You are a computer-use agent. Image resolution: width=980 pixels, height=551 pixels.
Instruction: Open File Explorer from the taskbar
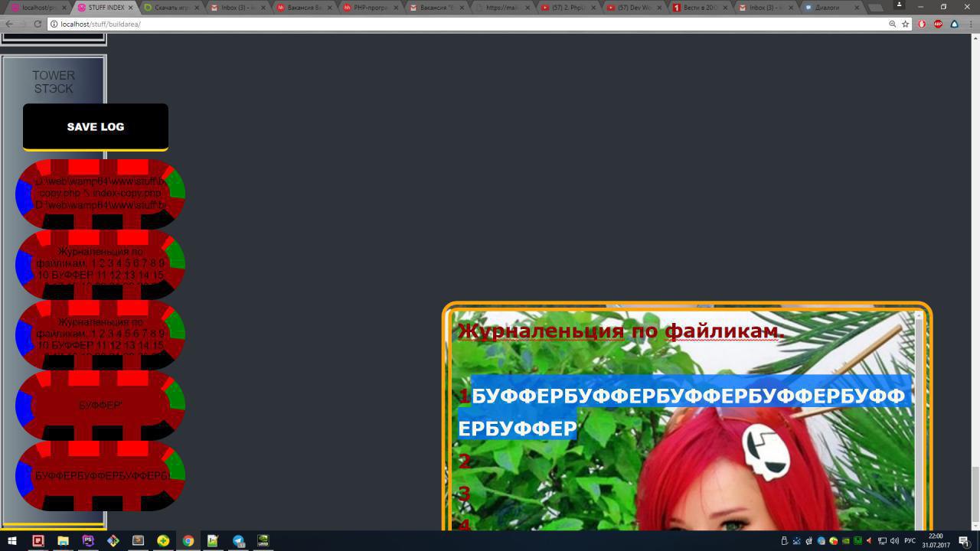coord(63,540)
